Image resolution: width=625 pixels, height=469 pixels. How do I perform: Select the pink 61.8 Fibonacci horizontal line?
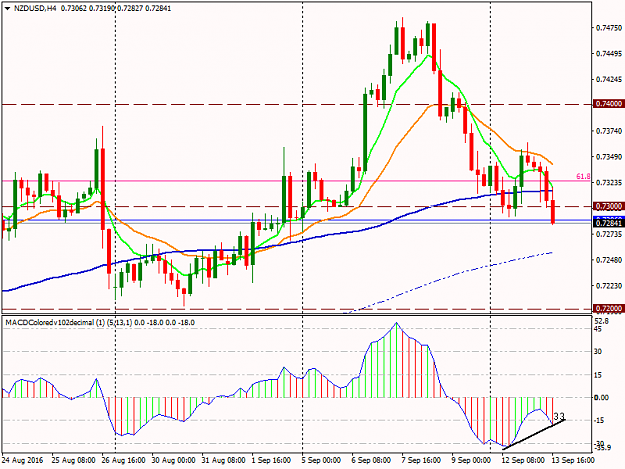point(295,181)
